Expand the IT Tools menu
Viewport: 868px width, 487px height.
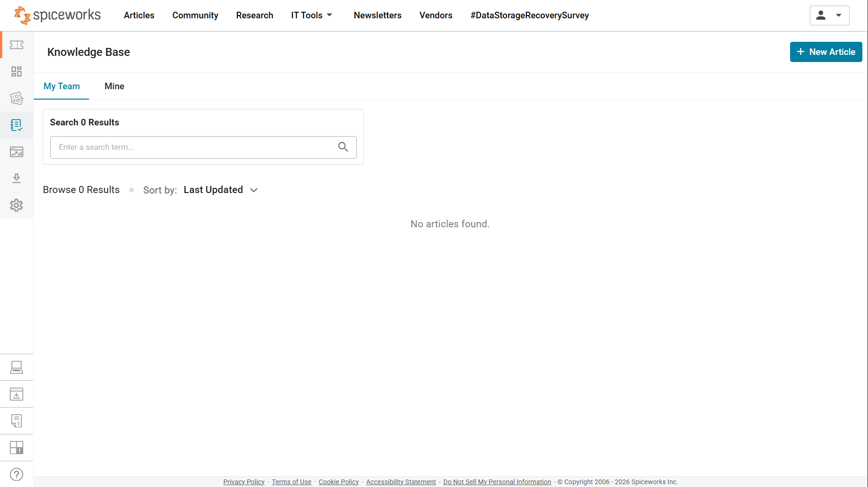[312, 15]
